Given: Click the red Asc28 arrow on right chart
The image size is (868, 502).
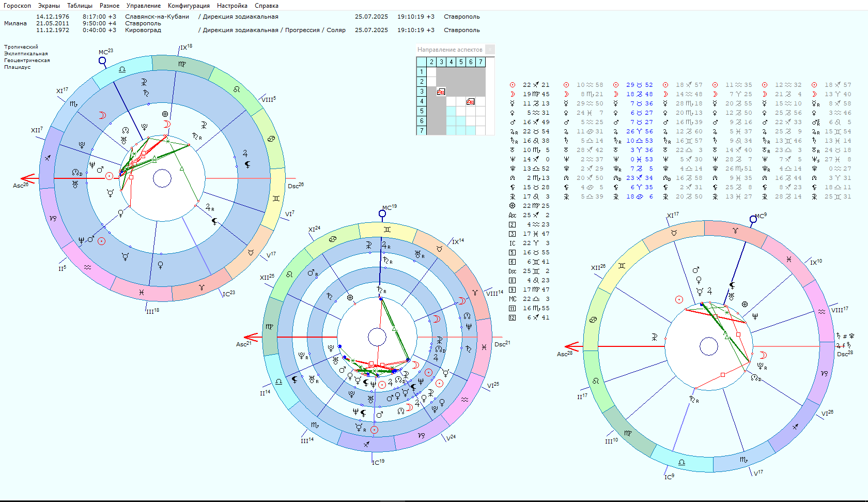Looking at the screenshot, I should point(572,346).
